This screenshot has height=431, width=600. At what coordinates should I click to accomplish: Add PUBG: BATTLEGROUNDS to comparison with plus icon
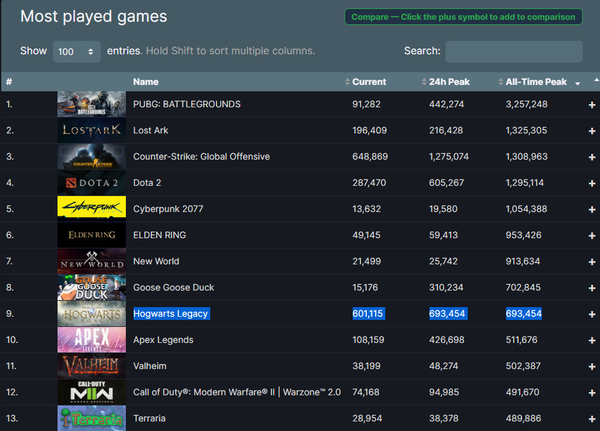(592, 104)
